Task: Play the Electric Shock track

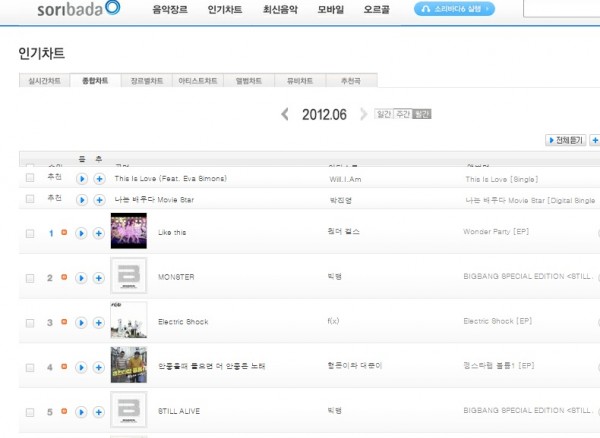Action: (81, 322)
